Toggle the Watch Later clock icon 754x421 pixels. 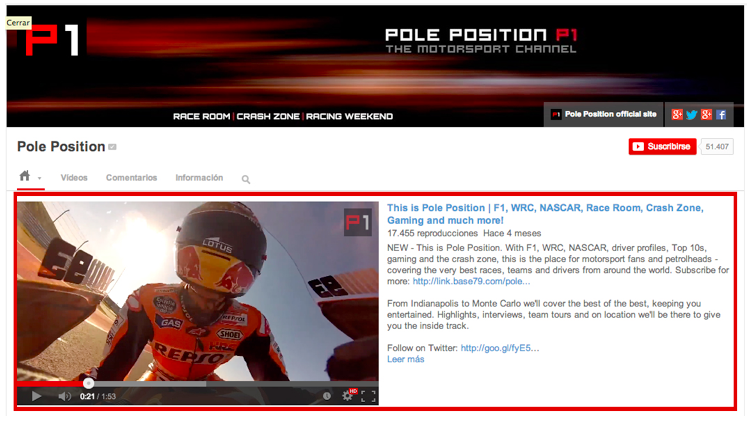click(x=327, y=396)
